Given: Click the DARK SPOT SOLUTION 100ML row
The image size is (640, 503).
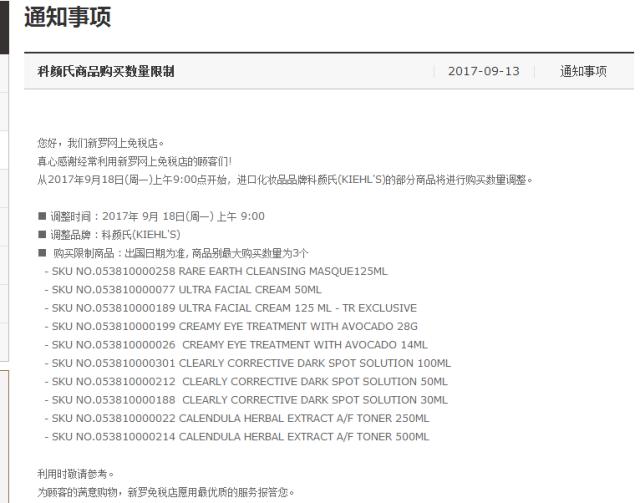Looking at the screenshot, I should 247,363.
